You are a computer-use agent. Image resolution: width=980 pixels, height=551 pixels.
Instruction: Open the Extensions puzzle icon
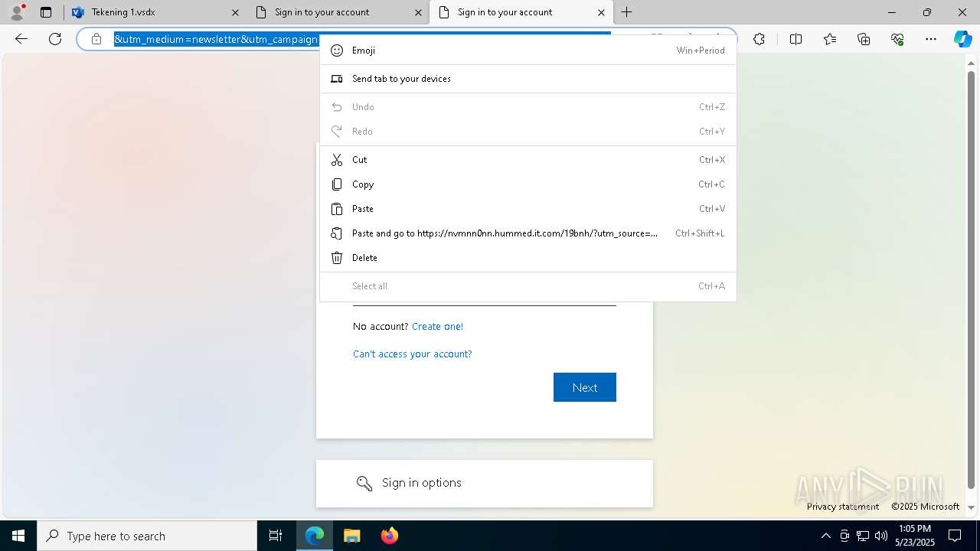click(x=759, y=39)
